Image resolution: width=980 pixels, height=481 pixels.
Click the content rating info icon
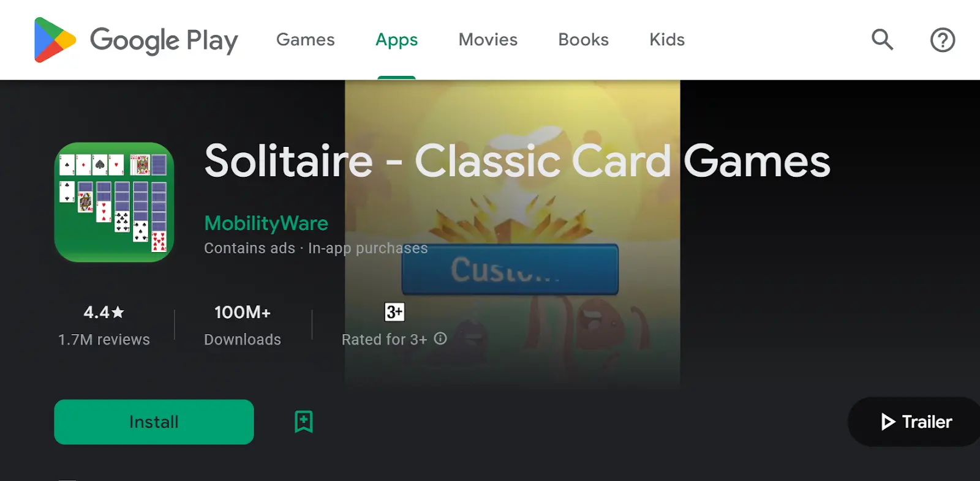pos(440,338)
